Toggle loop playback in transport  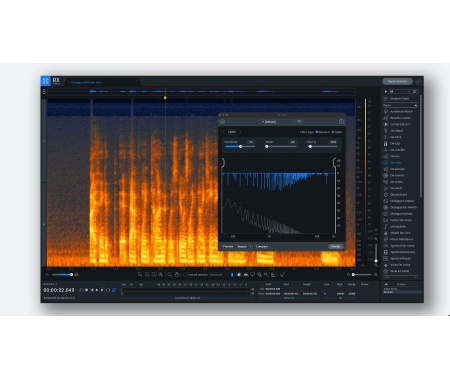[108, 290]
